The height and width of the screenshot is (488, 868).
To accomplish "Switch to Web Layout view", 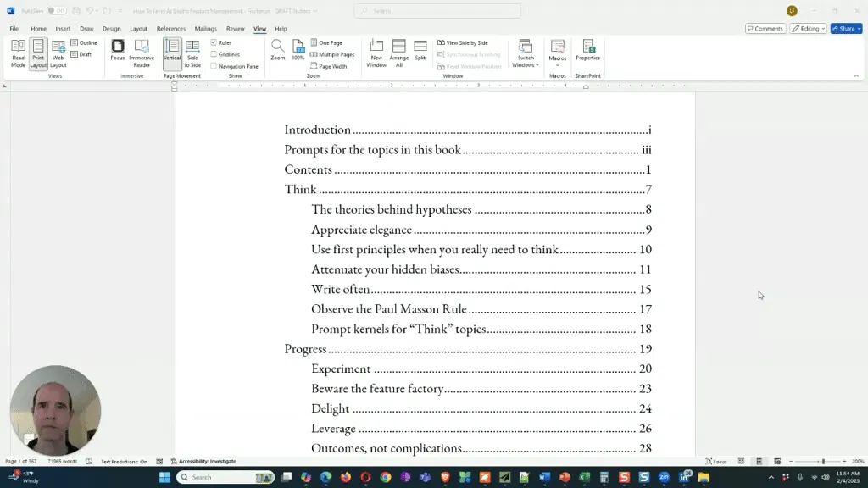I will click(58, 53).
